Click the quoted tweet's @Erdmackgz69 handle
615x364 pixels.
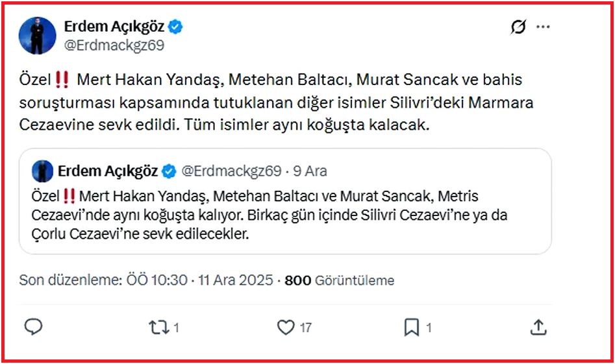click(231, 171)
